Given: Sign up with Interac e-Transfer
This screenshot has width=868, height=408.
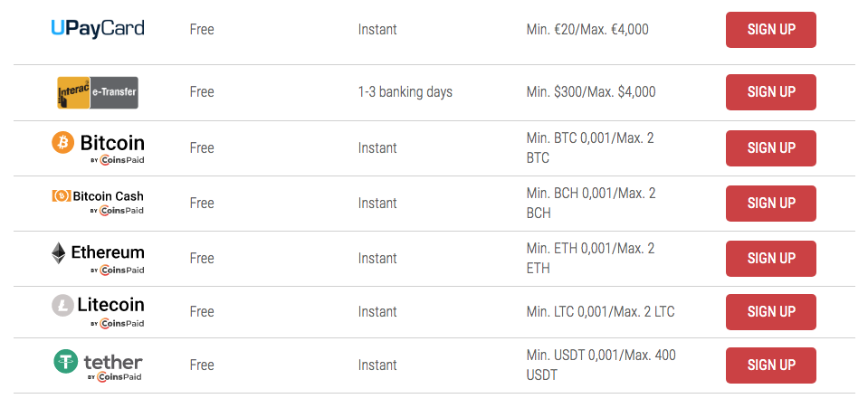Looking at the screenshot, I should 771,92.
